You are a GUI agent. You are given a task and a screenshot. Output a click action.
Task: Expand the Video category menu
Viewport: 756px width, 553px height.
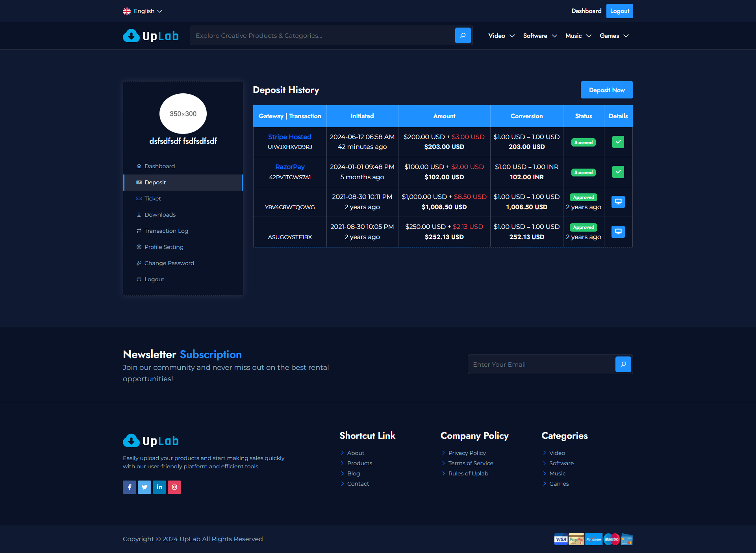pos(501,36)
